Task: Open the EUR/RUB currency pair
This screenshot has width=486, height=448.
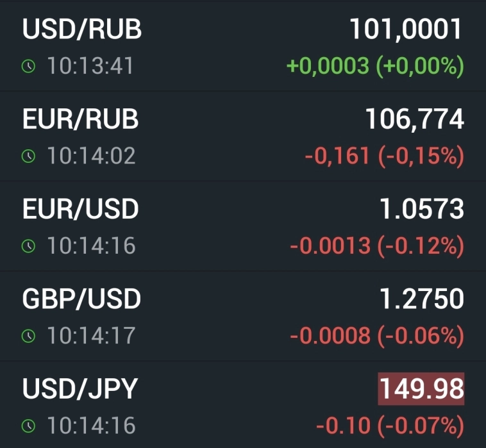Action: click(x=80, y=119)
